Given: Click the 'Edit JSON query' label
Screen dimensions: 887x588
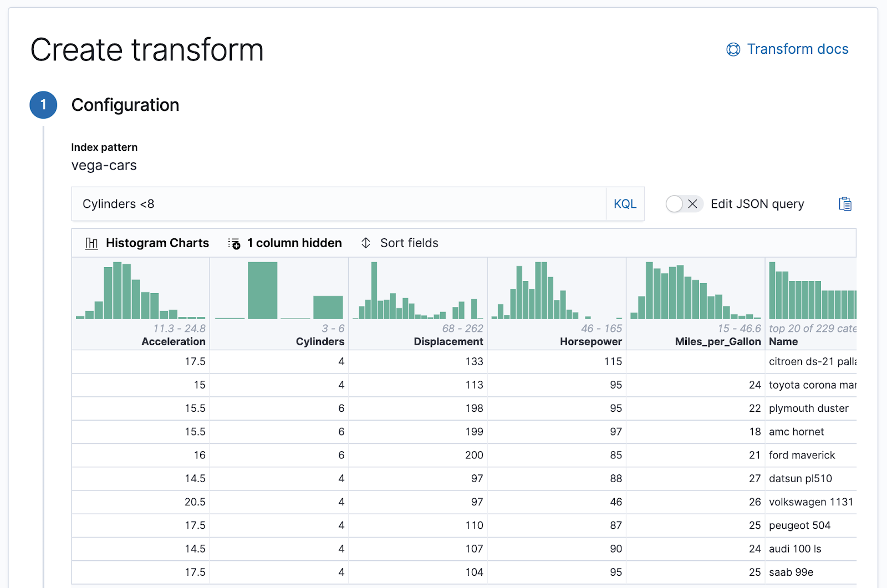Looking at the screenshot, I should click(x=757, y=203).
